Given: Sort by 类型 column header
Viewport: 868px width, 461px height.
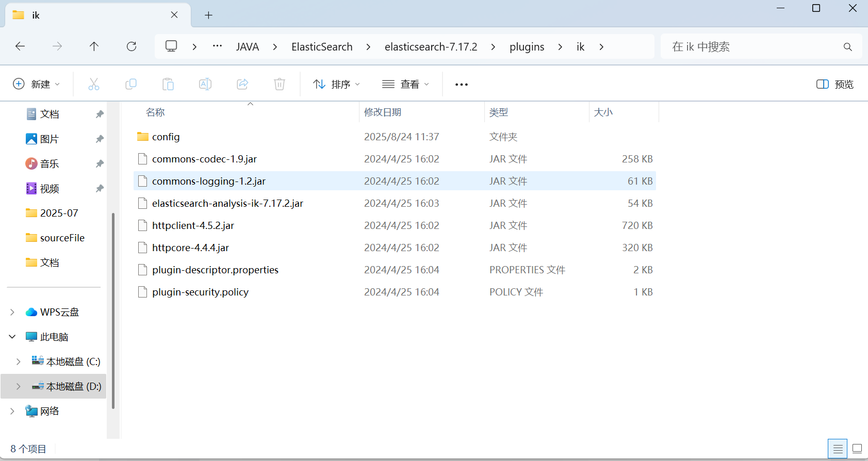Looking at the screenshot, I should 499,112.
